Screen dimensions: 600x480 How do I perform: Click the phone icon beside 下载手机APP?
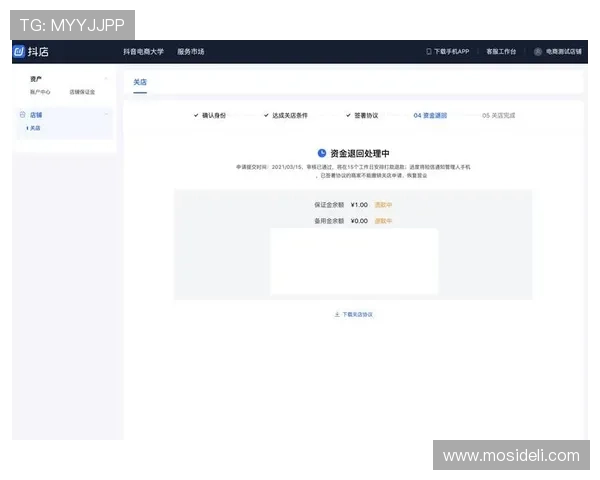(x=429, y=51)
